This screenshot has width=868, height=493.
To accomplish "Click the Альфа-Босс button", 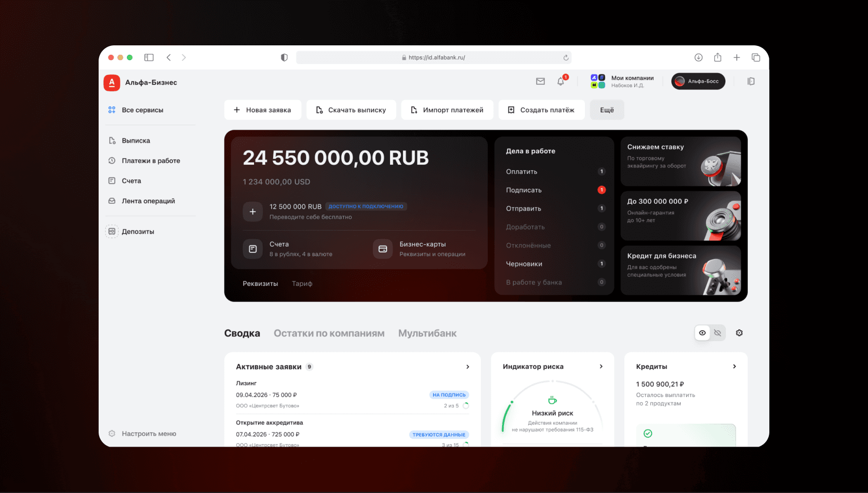I will tap(698, 81).
